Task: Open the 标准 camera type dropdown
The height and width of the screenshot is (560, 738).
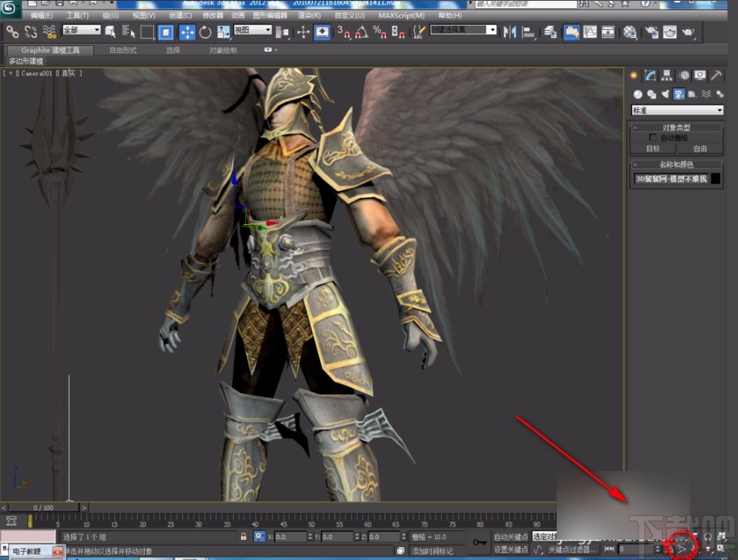Action: (677, 109)
